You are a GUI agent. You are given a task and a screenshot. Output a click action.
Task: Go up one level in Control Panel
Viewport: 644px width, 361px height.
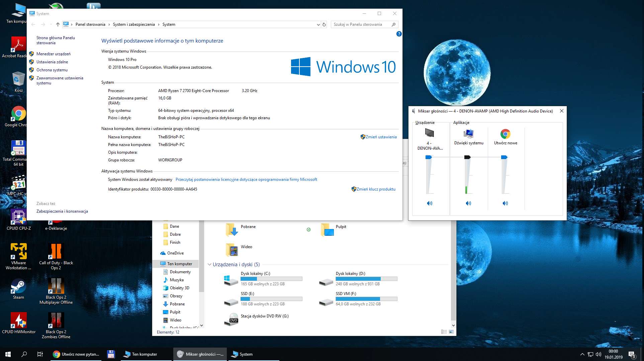(58, 24)
